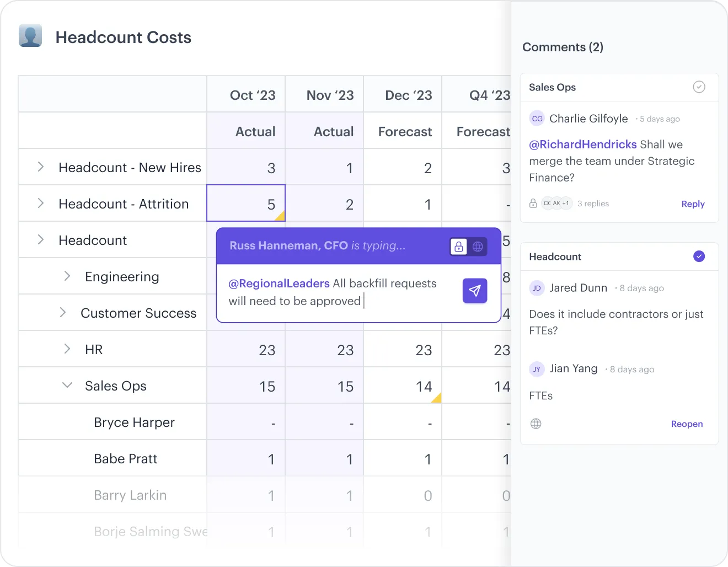Image resolution: width=728 pixels, height=567 pixels.
Task: Expand the HR row
Action: coord(67,349)
